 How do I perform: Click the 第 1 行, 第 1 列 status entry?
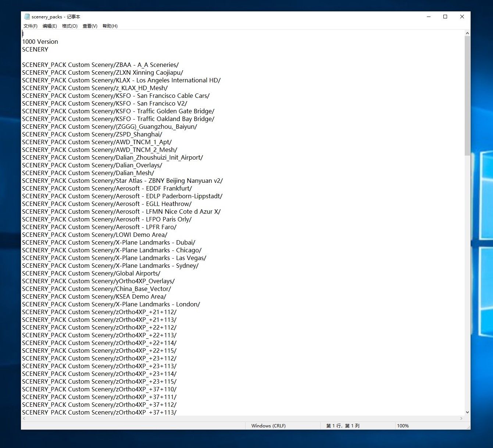(x=343, y=426)
